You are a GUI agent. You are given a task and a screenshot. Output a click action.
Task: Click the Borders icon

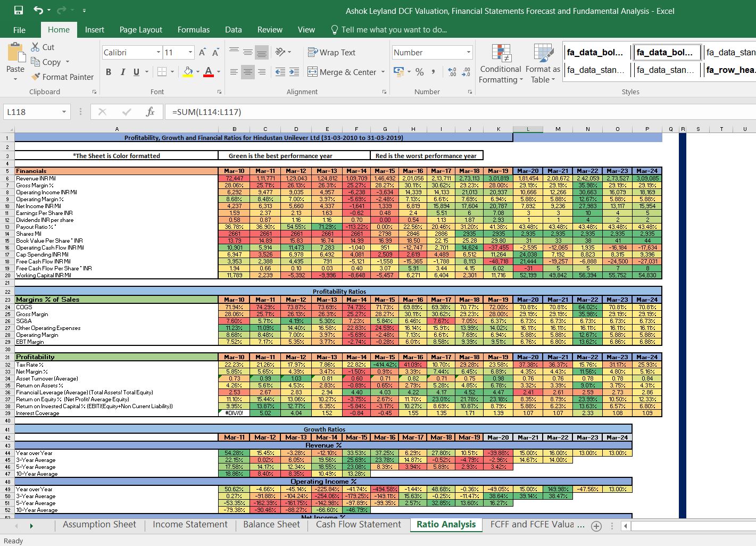point(162,72)
